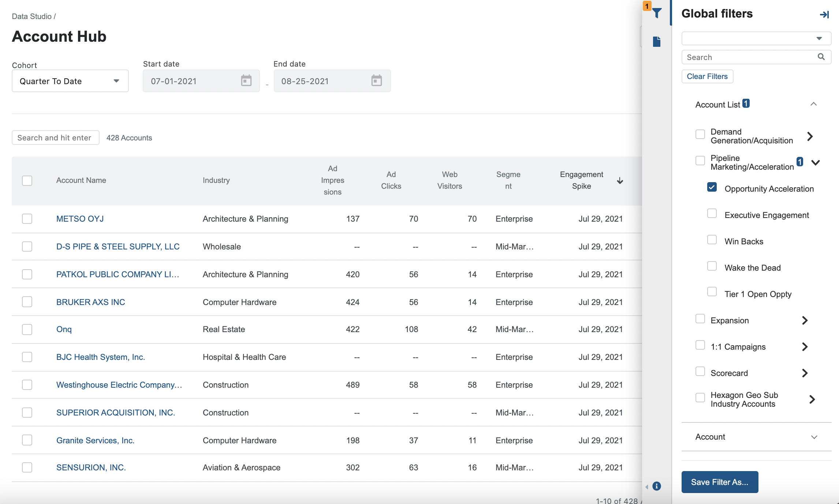Screen dimensions: 839x504
Task: Open the global filters funnel icon
Action: coord(657,13)
